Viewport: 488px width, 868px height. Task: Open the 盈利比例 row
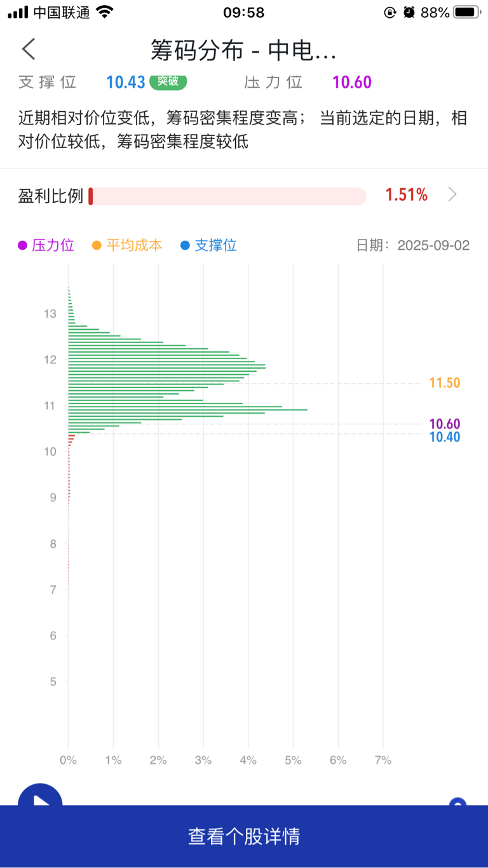pos(244,195)
